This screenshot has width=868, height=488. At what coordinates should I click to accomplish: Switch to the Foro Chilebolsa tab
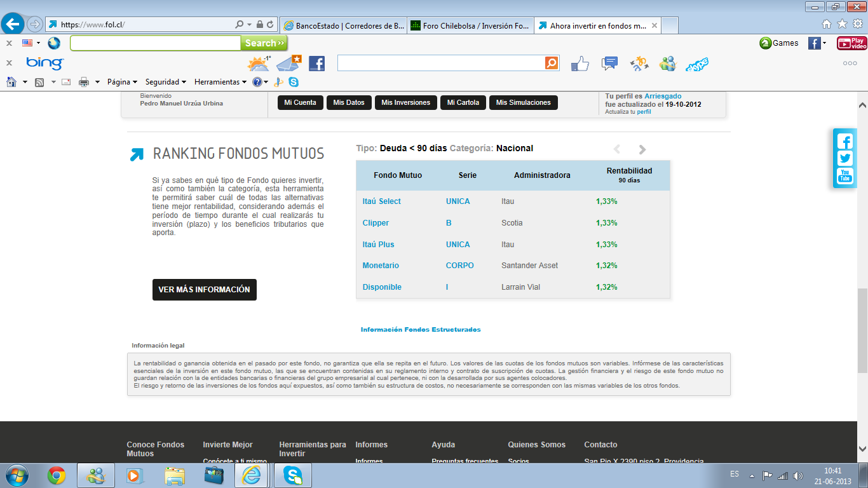[x=470, y=25]
